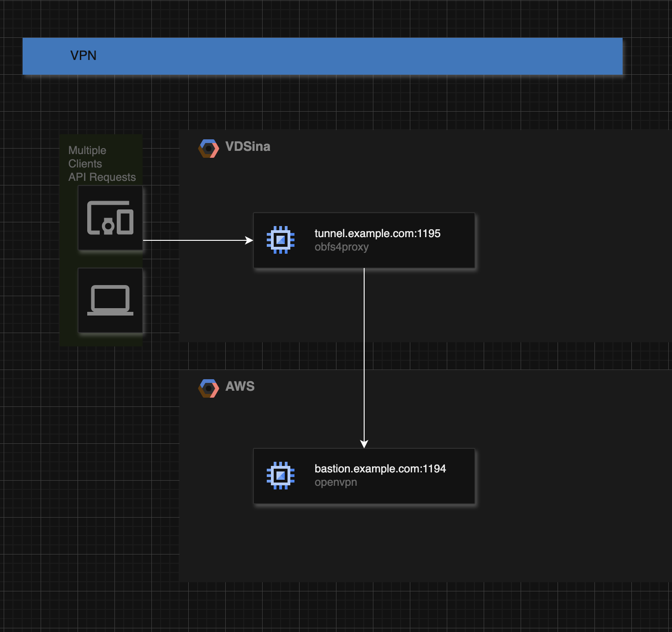
Task: Select the Multiple Clients API Requests text block
Action: click(102, 163)
